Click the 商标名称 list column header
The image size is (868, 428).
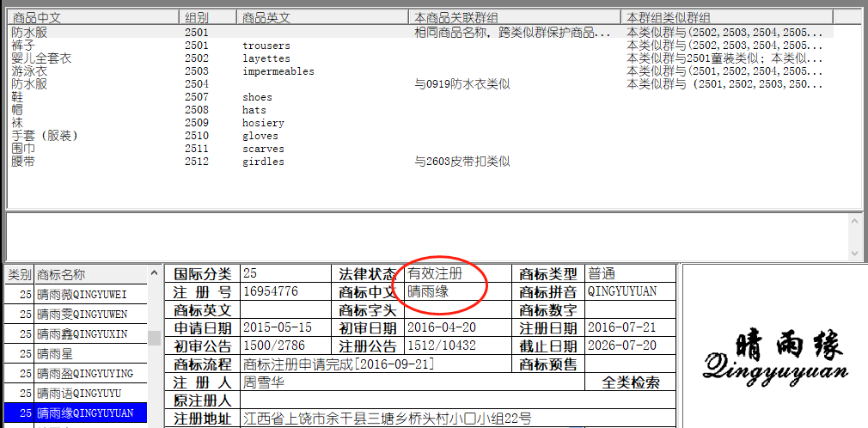(91, 275)
